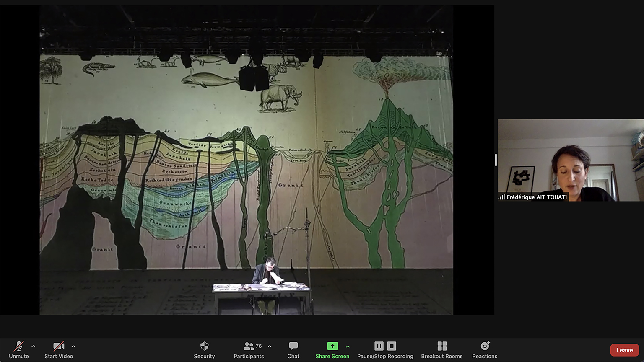The image size is (644, 362).
Task: Open audio options arrow beside Unmute
Action: [33, 346]
